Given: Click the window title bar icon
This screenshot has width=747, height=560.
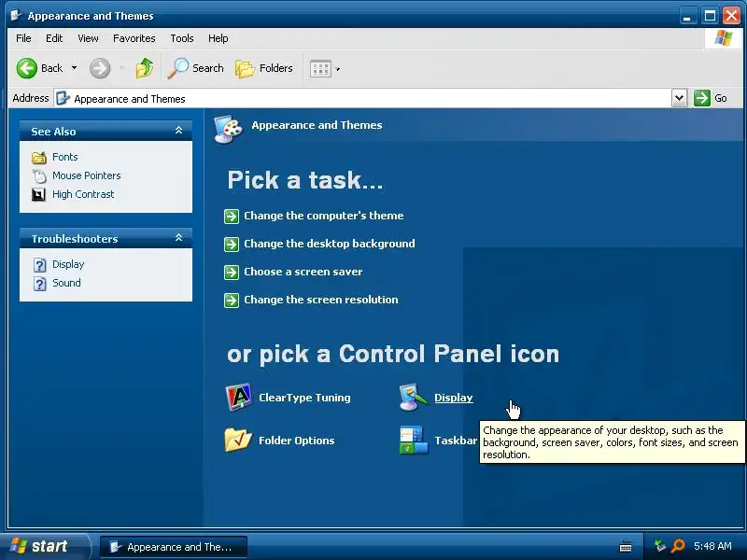Looking at the screenshot, I should [16, 16].
